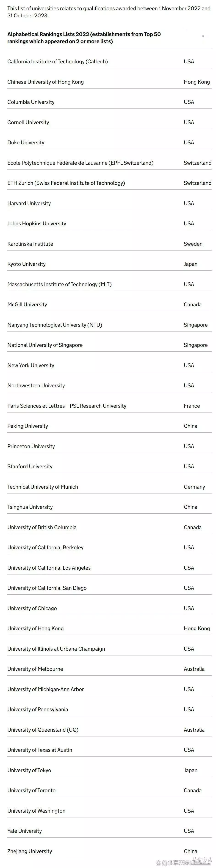Click the Alphabetical Rankings Lists 2022 heading
The image size is (216, 868).
point(84,38)
